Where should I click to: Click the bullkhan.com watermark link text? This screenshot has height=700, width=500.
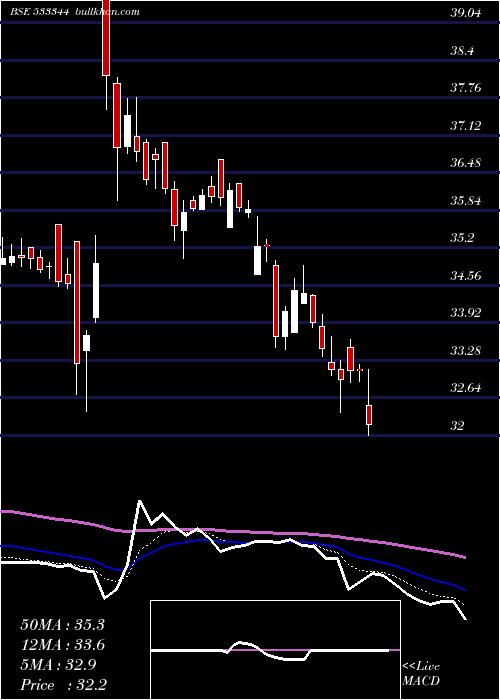[106, 12]
